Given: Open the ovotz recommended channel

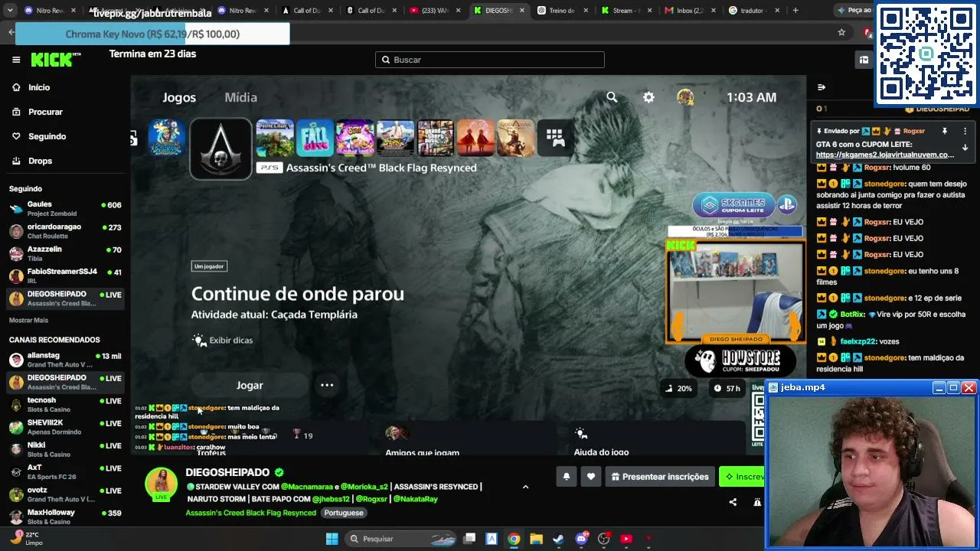Looking at the screenshot, I should click(65, 494).
